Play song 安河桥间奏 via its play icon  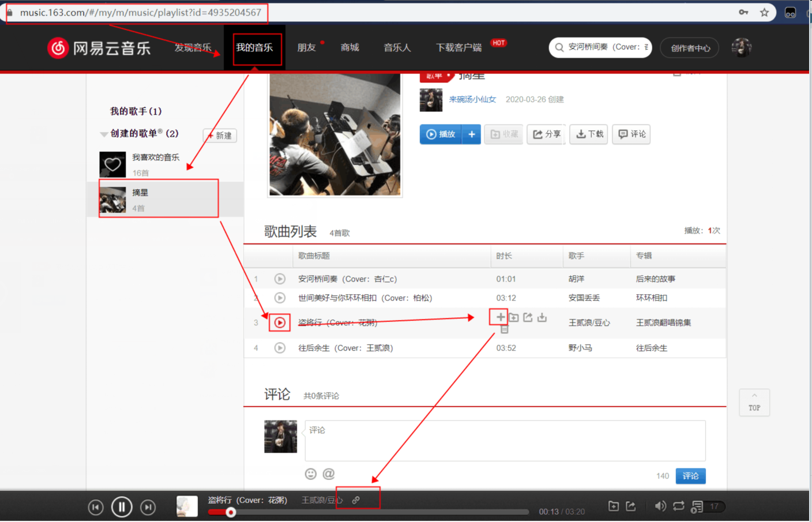280,279
